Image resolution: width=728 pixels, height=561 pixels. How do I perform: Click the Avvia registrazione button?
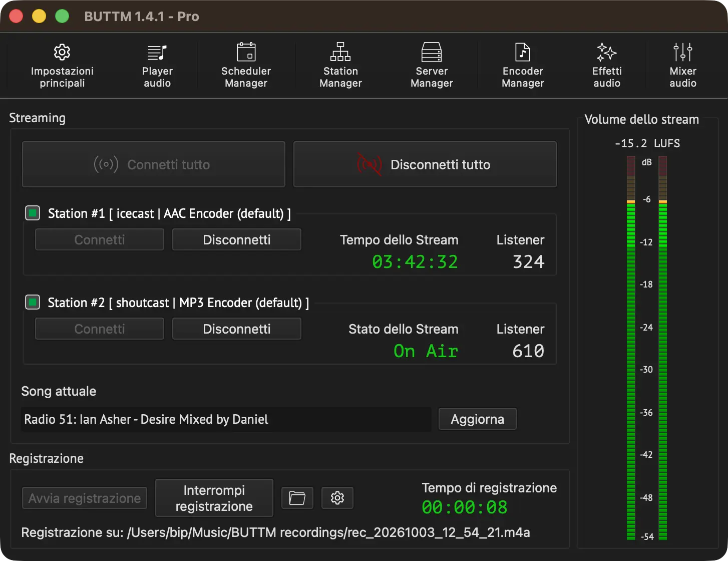tap(85, 498)
